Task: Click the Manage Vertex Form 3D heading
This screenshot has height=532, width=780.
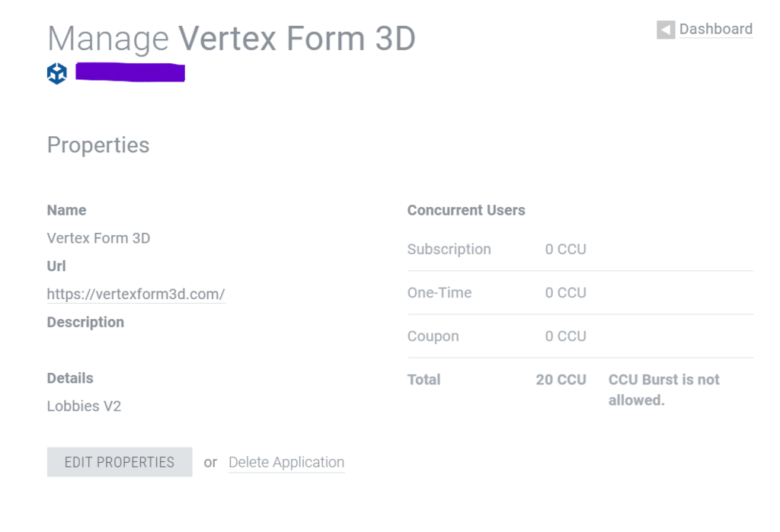Action: tap(232, 38)
